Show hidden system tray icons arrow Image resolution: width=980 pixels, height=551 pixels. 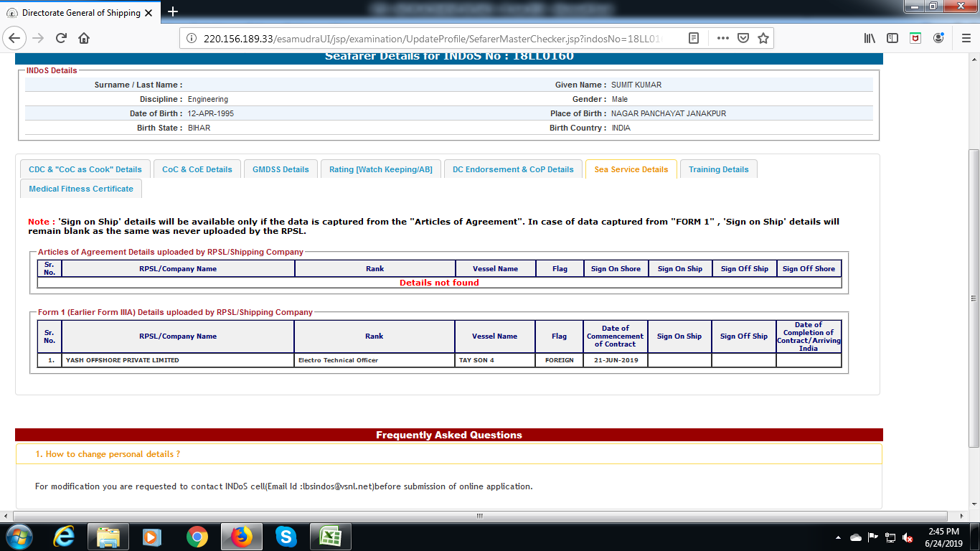coord(839,537)
